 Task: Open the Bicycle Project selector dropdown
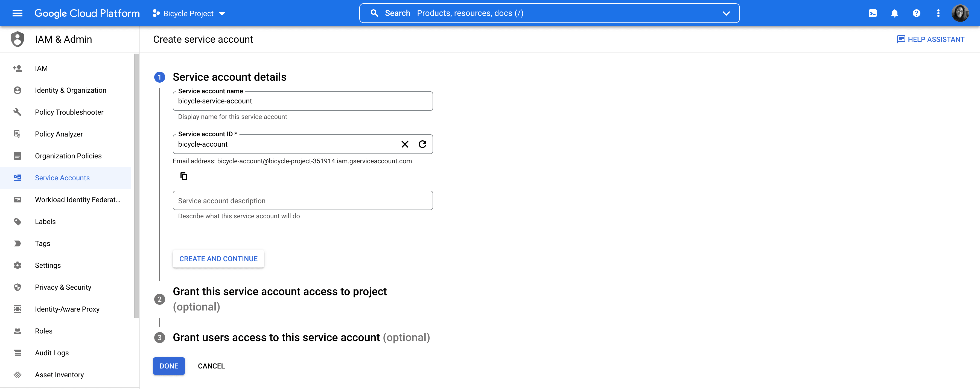tap(189, 14)
